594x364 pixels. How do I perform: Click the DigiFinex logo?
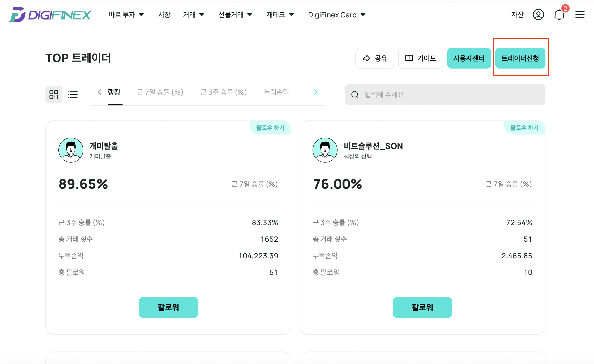pyautogui.click(x=50, y=15)
